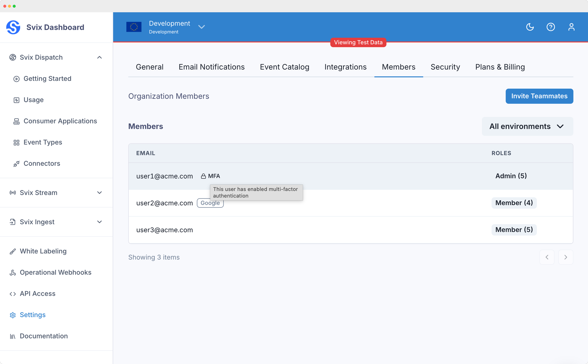588x364 pixels.
Task: Open the Documentation link in sidebar
Action: tap(44, 336)
